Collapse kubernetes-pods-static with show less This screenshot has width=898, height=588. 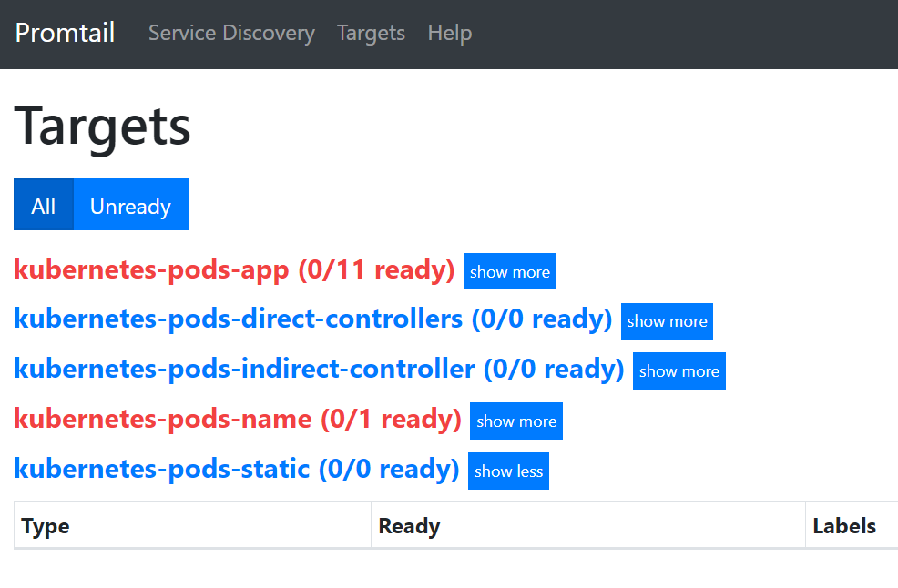508,471
